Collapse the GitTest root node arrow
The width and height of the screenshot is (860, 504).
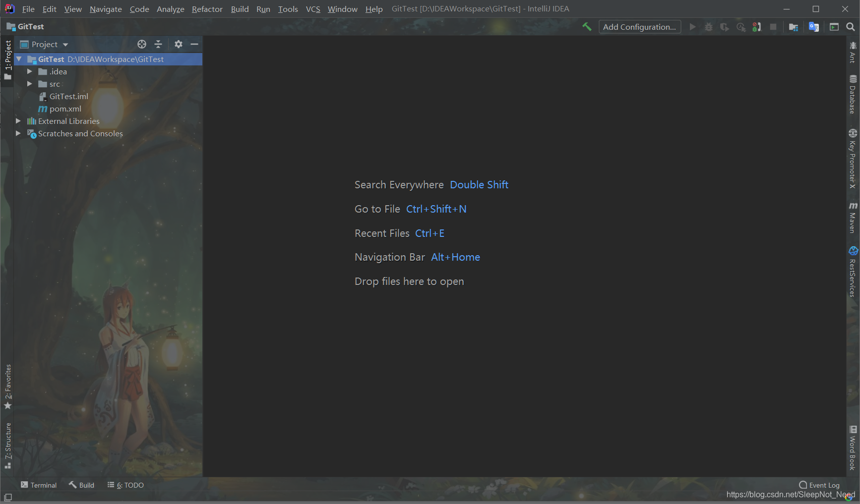tap(19, 59)
